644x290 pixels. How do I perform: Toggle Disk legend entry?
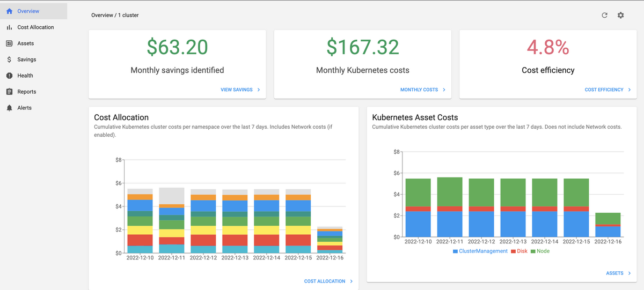tap(519, 251)
